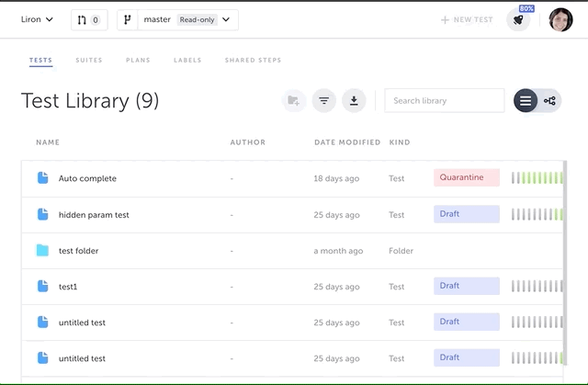Click the New Test button
Viewport: 588px width, 385px height.
click(467, 20)
